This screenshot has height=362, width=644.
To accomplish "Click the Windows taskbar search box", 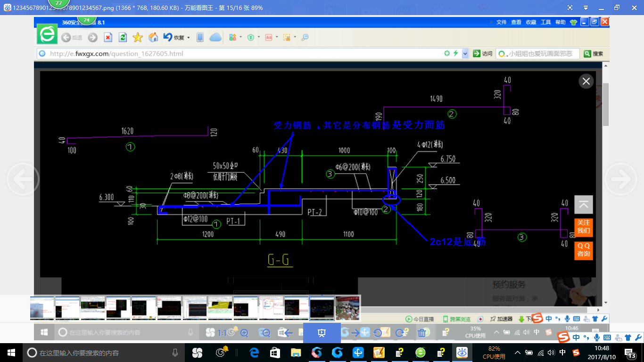I will point(104,353).
